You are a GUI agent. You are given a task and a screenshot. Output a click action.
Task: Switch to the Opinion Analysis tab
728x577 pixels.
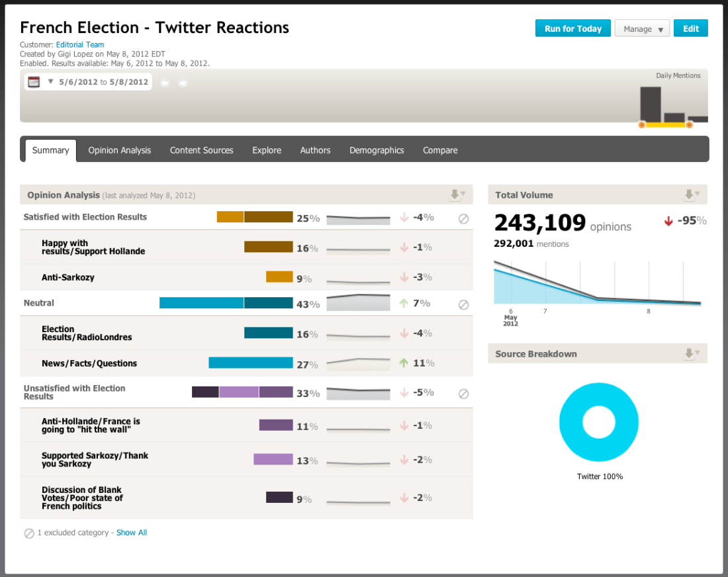(x=120, y=150)
